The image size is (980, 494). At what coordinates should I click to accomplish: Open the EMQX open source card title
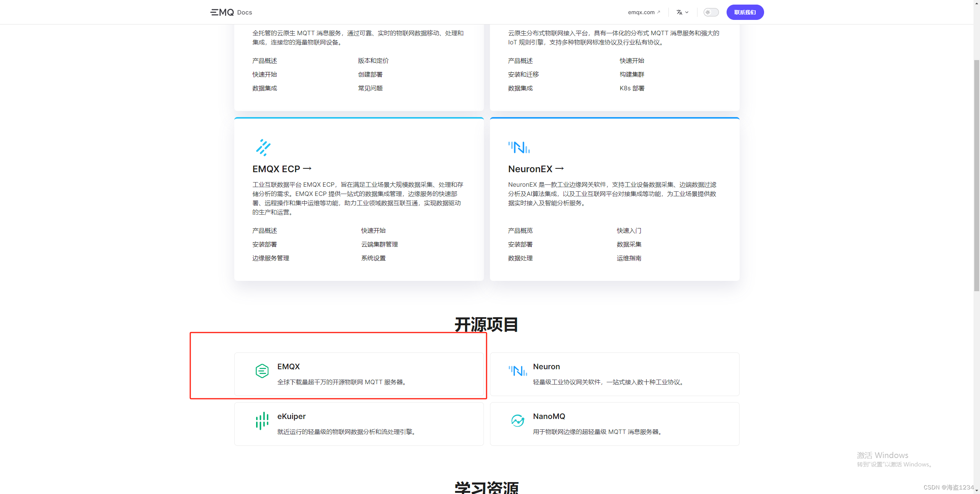pyautogui.click(x=289, y=367)
